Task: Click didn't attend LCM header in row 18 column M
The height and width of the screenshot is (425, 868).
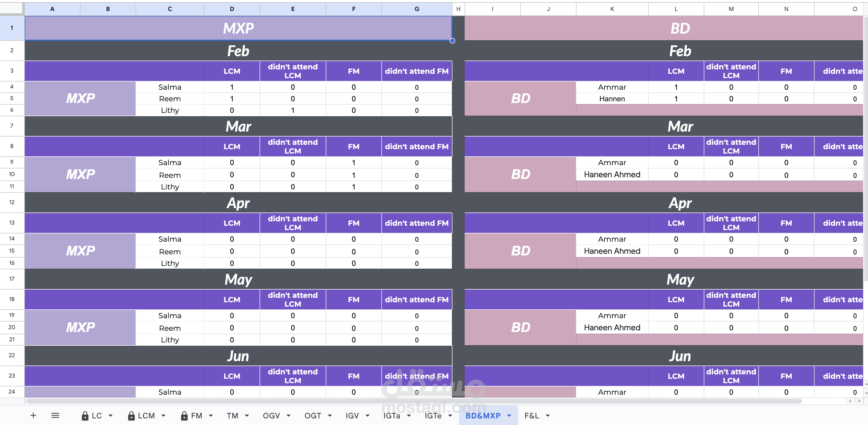Action: 731,299
